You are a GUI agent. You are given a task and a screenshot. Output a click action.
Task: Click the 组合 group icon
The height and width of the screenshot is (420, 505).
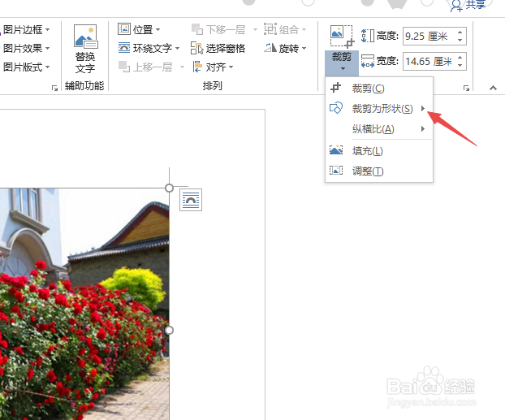coord(270,29)
